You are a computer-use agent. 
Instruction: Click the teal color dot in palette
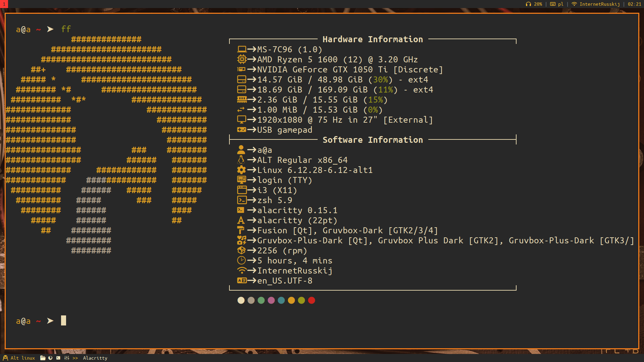click(x=281, y=300)
